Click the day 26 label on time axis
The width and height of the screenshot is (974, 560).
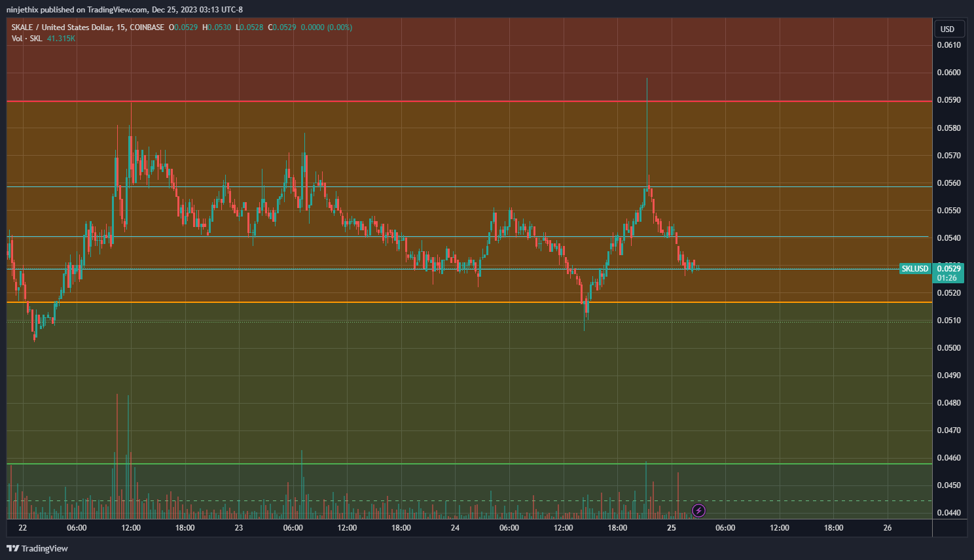pyautogui.click(x=888, y=528)
